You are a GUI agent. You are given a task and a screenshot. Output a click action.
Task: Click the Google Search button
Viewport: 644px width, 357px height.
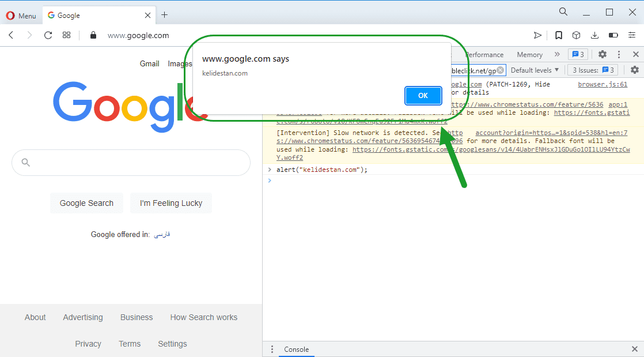(86, 203)
